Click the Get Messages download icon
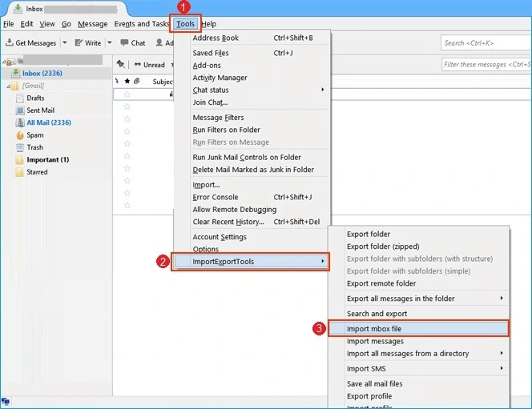 10,42
